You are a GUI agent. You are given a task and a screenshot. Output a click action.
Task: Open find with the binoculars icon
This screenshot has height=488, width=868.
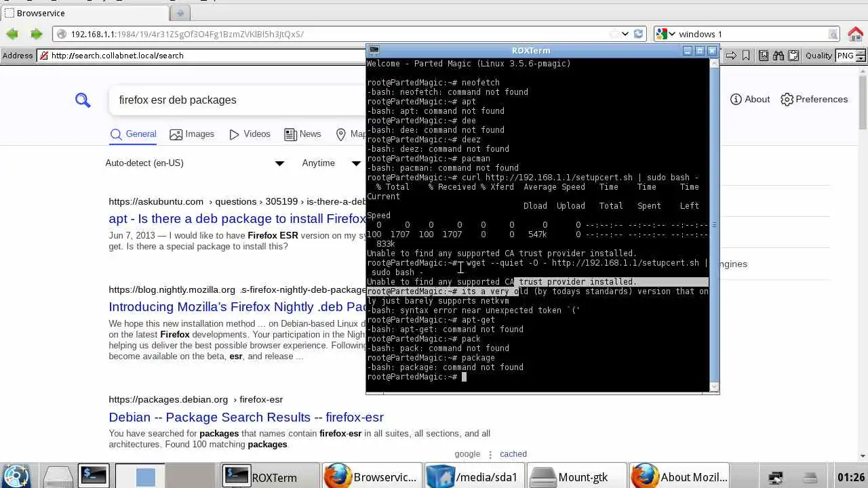[778, 56]
